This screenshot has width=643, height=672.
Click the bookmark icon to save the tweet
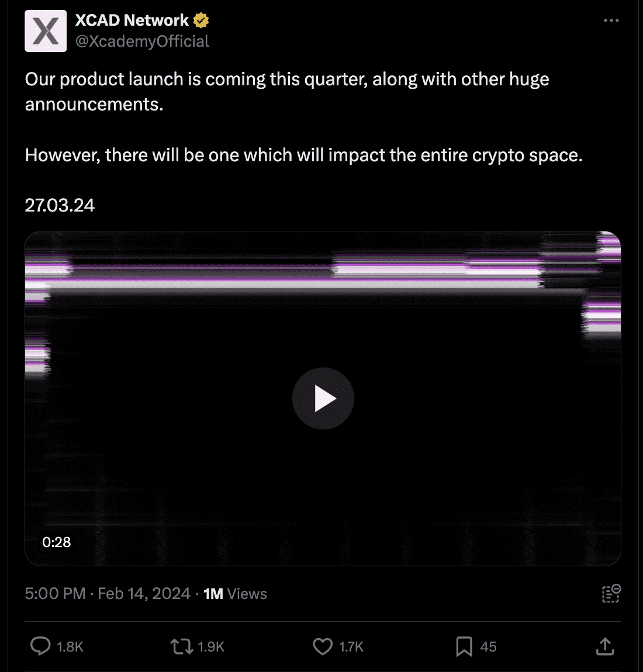[464, 647]
